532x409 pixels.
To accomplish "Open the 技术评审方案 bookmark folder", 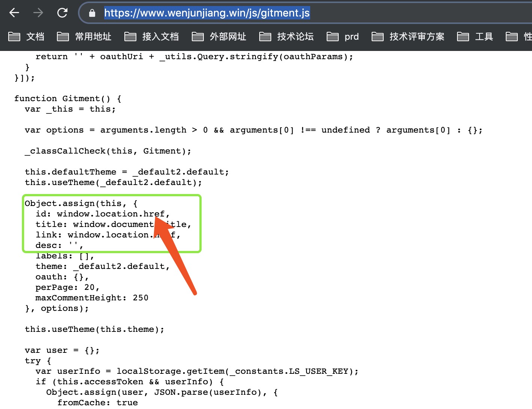I will tap(408, 37).
